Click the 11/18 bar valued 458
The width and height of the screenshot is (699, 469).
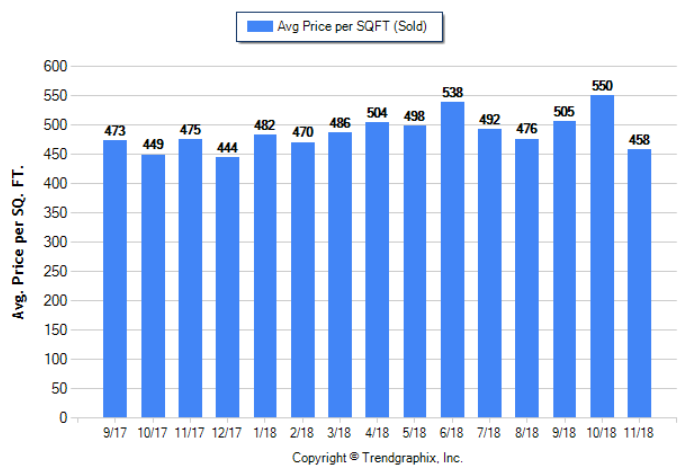(639, 283)
